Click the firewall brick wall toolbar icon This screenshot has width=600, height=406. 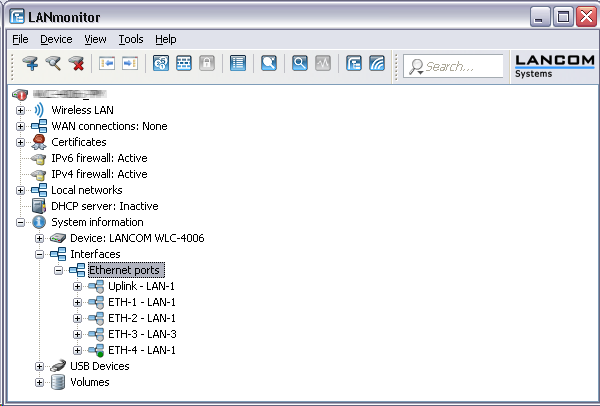coord(184,64)
